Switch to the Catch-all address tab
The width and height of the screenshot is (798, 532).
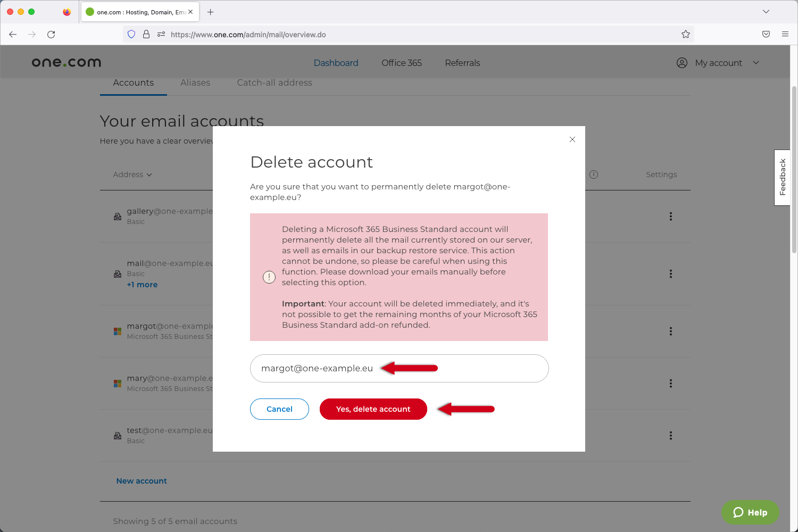[275, 82]
